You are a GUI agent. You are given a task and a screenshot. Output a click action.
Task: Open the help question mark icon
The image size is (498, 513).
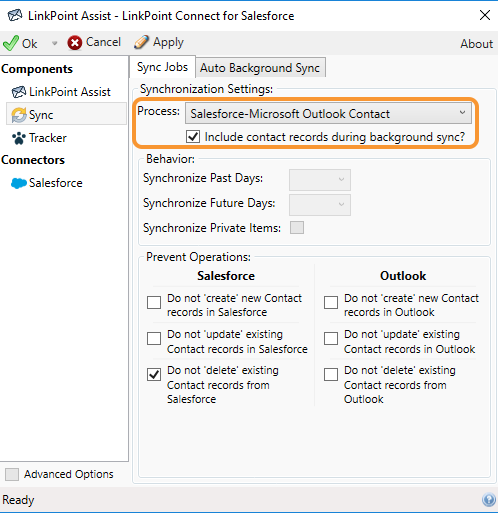tap(489, 499)
